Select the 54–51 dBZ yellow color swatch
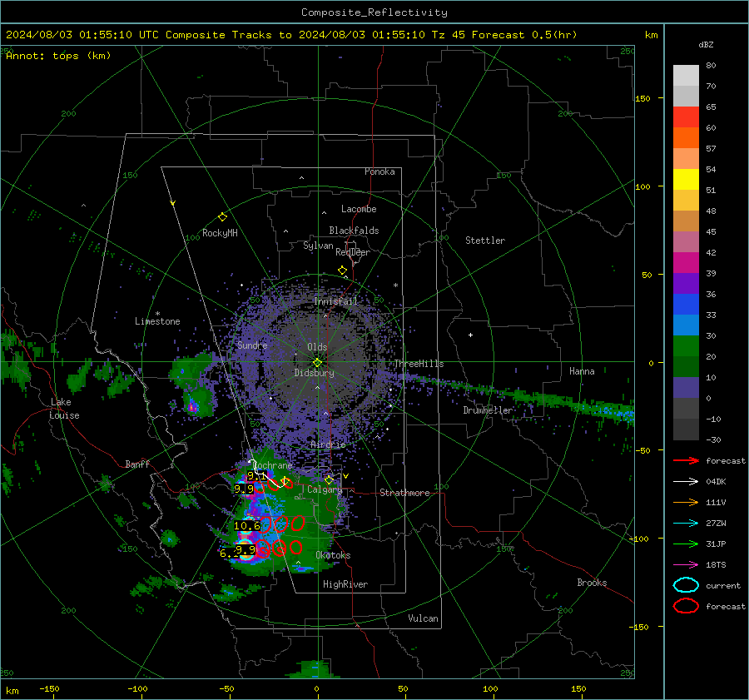 [686, 179]
